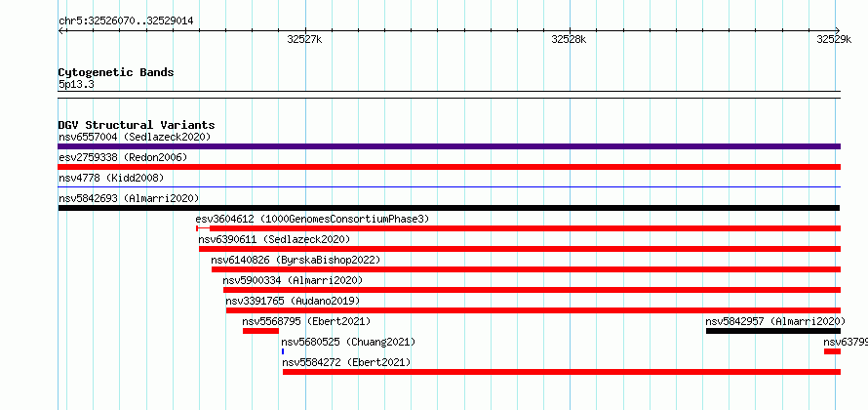Click the nsv6557004 (Sedlazeck2020) variant label
This screenshot has height=410, width=868.
pos(135,137)
